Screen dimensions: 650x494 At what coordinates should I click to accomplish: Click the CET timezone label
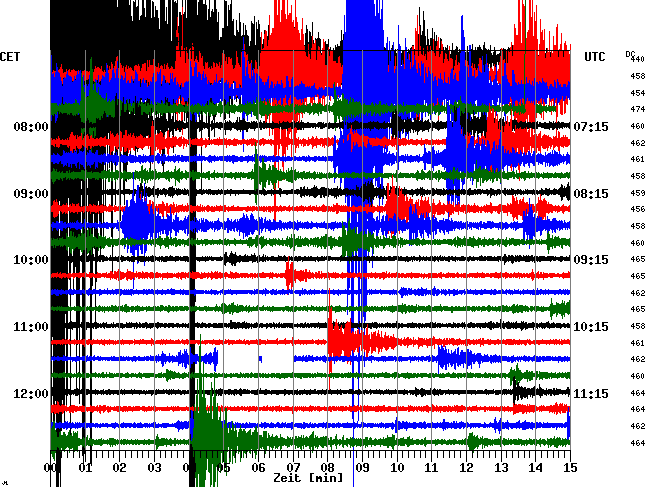[10, 57]
